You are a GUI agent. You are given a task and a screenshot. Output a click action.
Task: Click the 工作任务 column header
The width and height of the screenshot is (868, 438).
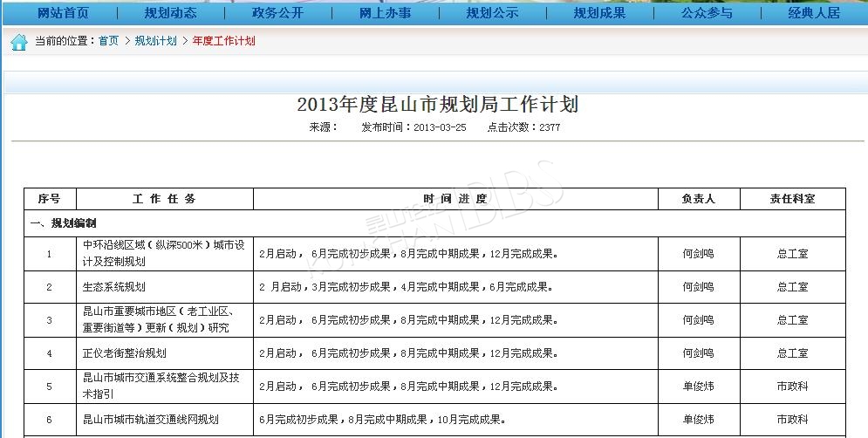point(164,198)
